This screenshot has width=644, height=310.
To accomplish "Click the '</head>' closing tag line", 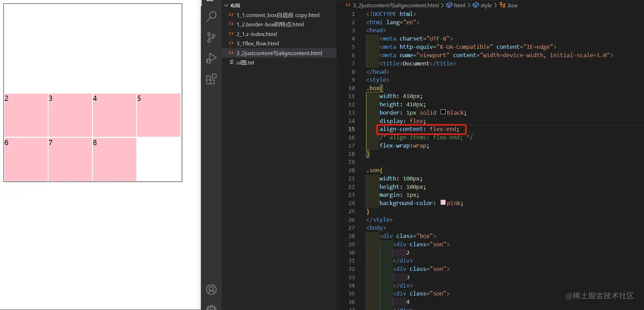I will click(x=378, y=71).
